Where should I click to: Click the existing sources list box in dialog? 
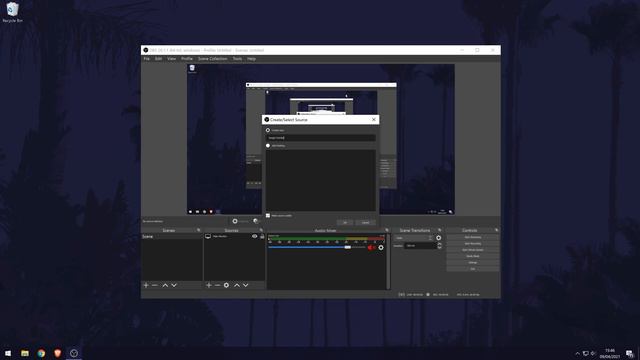pyautogui.click(x=321, y=180)
